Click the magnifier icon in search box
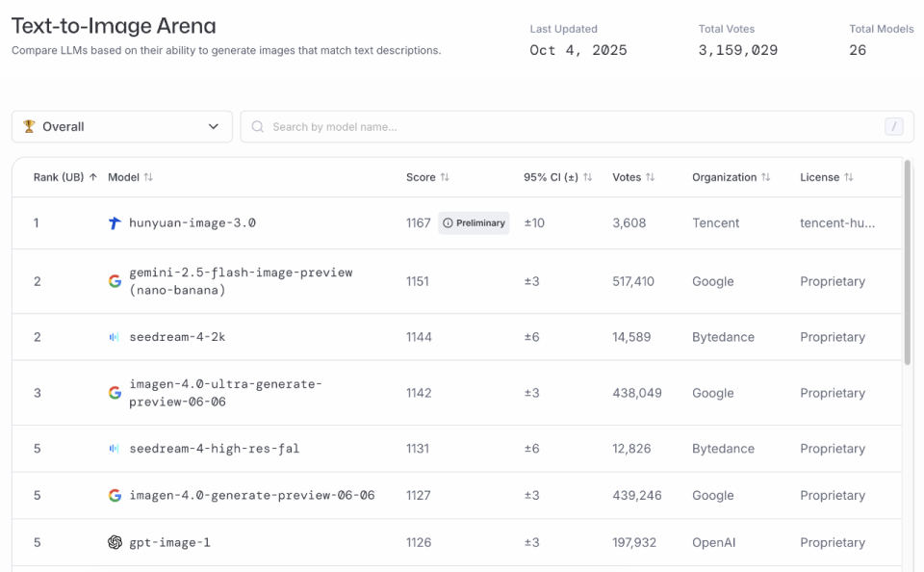Screen dimensions: 924x572 [x=258, y=126]
